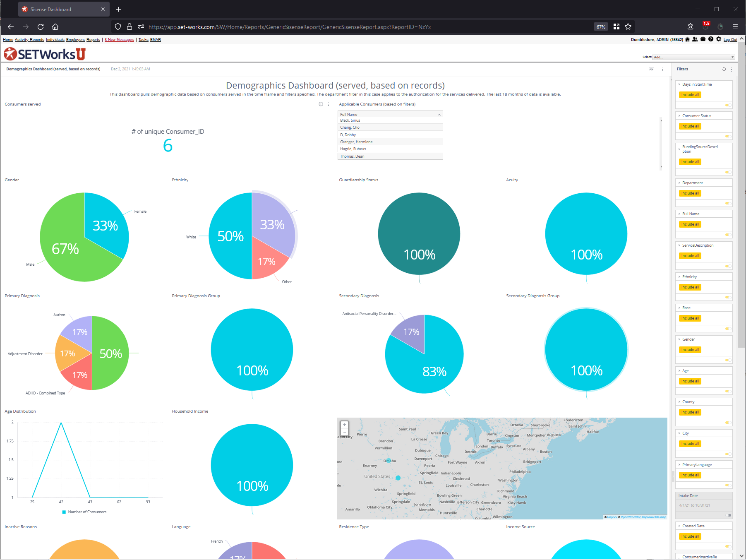Enable the Intake Date filter switch
Image resolution: width=746 pixels, height=560 pixels.
pyautogui.click(x=728, y=515)
